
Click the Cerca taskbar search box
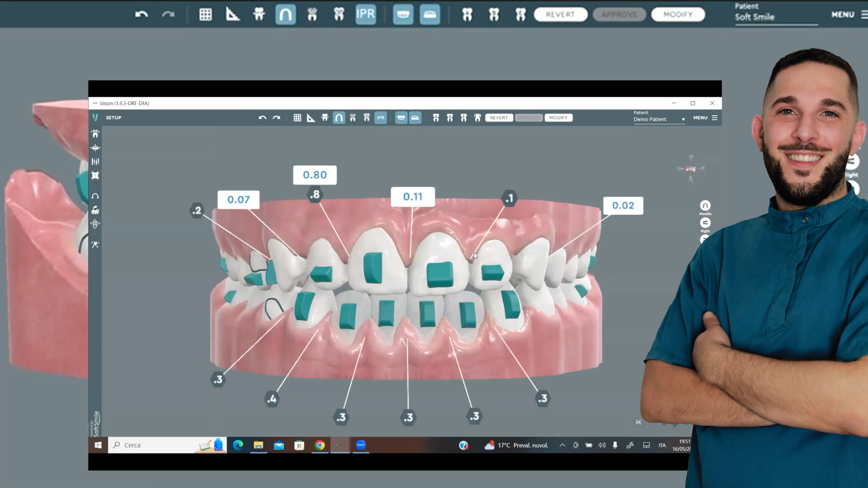point(167,445)
